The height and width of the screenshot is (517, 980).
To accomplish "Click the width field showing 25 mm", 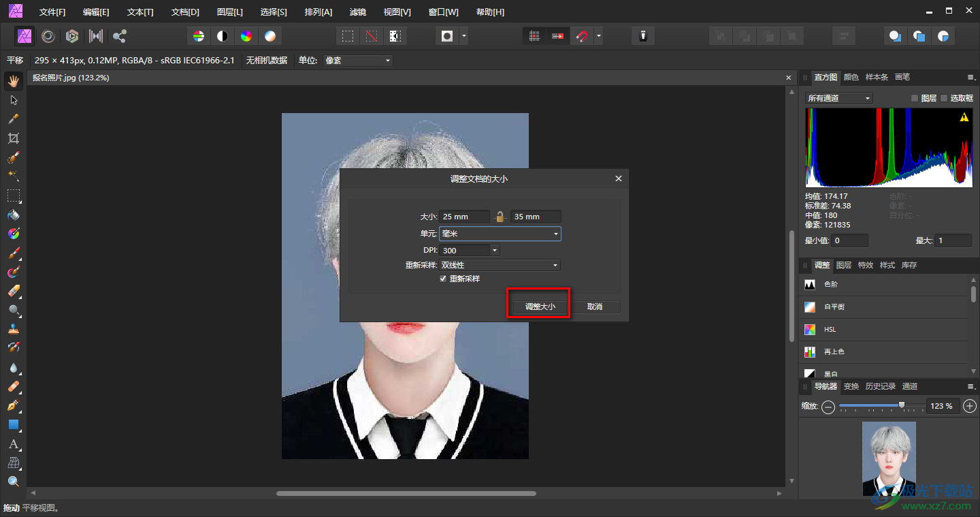I will point(464,217).
